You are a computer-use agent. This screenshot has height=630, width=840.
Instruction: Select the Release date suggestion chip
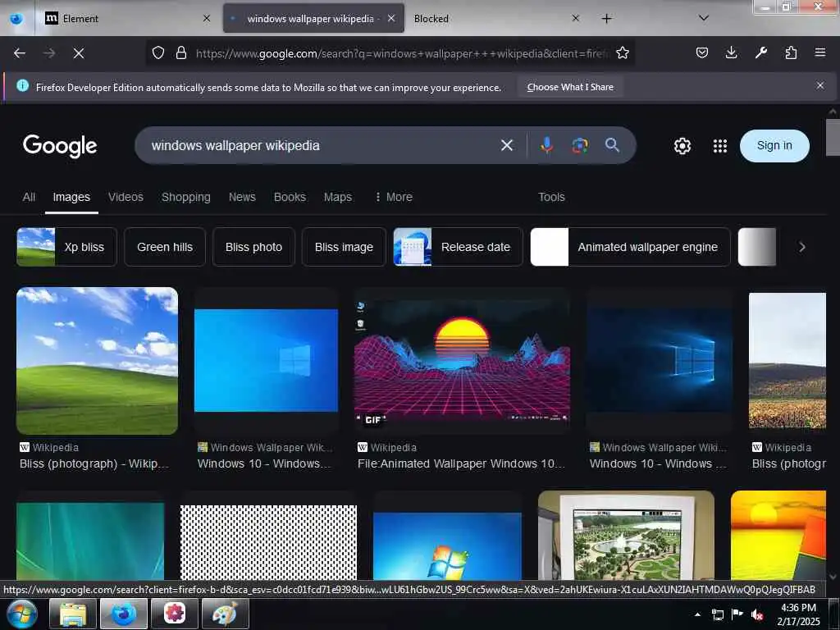point(458,247)
